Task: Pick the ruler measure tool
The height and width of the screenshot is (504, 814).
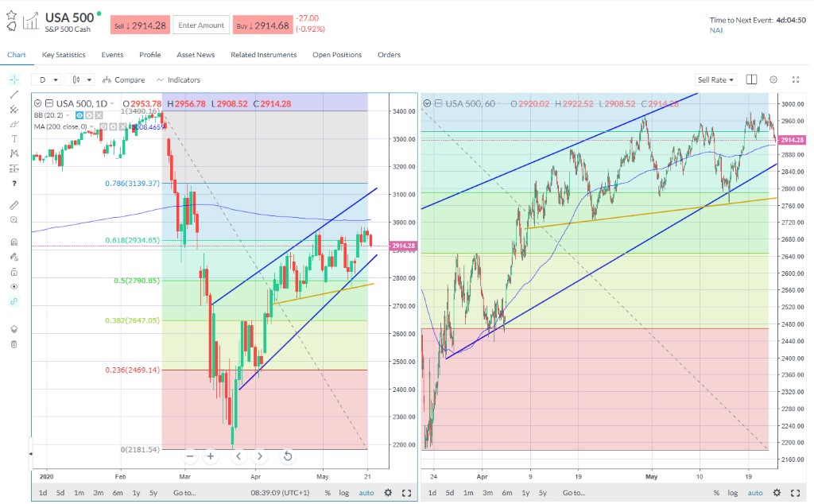Action: click(14, 204)
